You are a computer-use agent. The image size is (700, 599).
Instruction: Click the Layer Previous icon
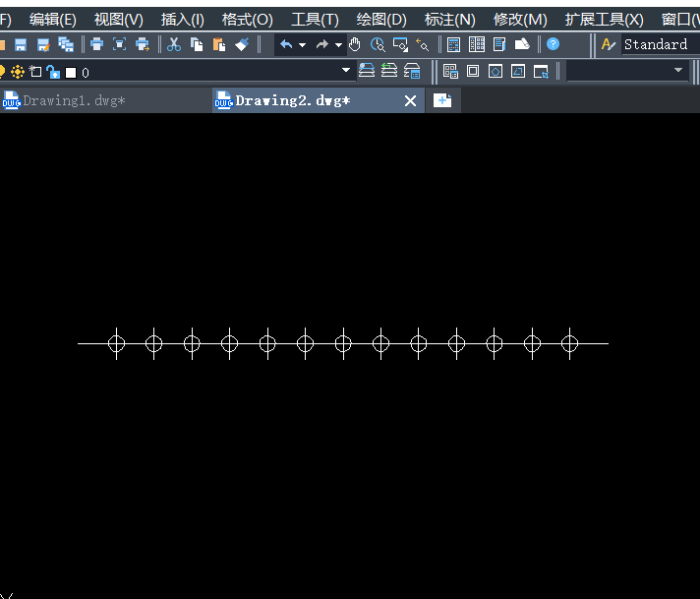tap(389, 71)
